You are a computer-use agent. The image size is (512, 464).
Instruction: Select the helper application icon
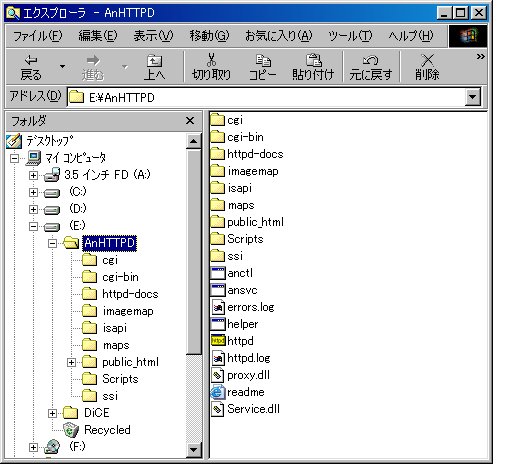coord(218,324)
